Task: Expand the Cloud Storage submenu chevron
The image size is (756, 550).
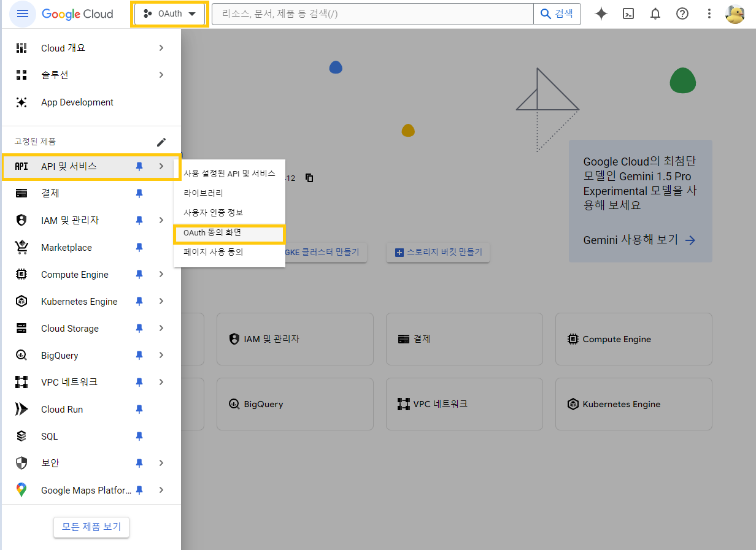Action: coord(161,328)
